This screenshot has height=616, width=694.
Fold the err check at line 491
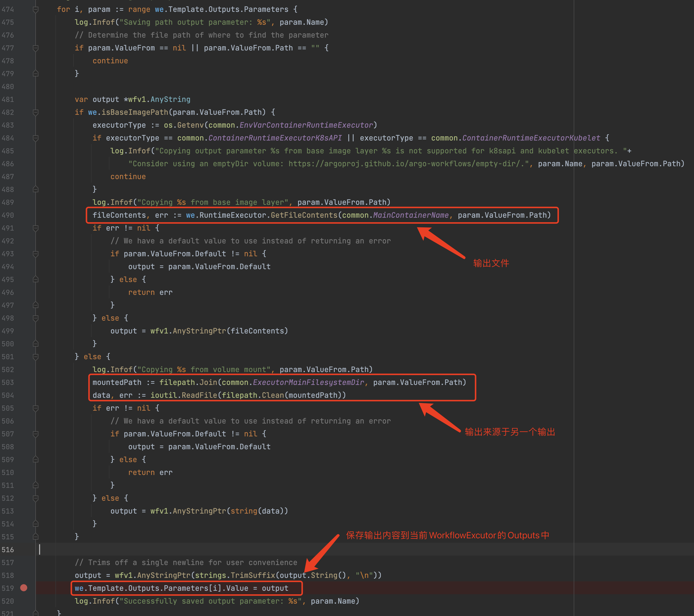36,228
